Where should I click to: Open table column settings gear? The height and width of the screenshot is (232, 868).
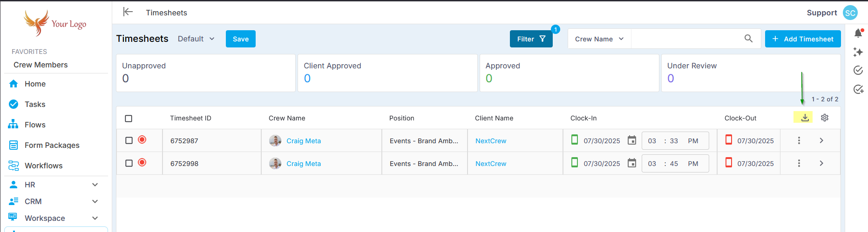[x=825, y=118]
